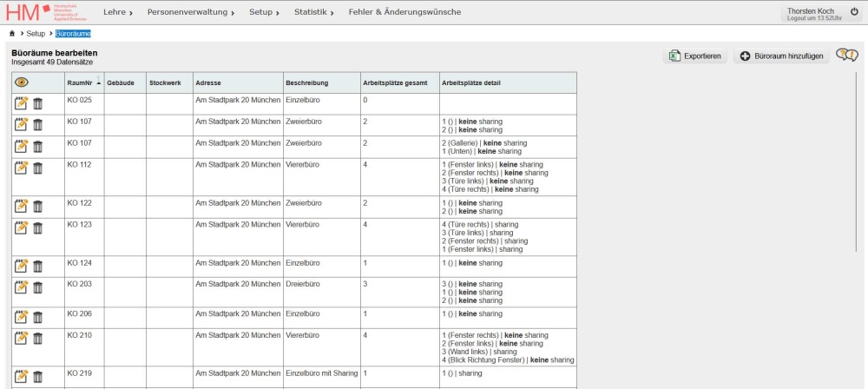
Task: Click the vertical page scrollbar
Action: tap(857, 217)
